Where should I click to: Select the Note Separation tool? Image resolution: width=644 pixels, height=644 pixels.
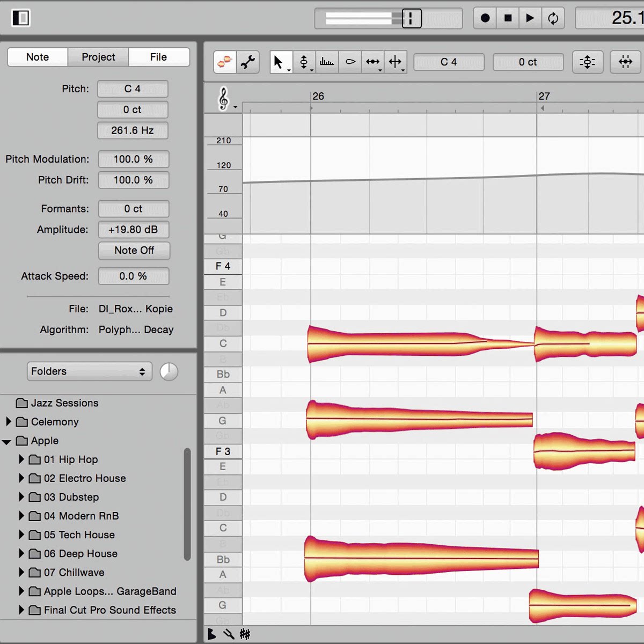[x=396, y=62]
